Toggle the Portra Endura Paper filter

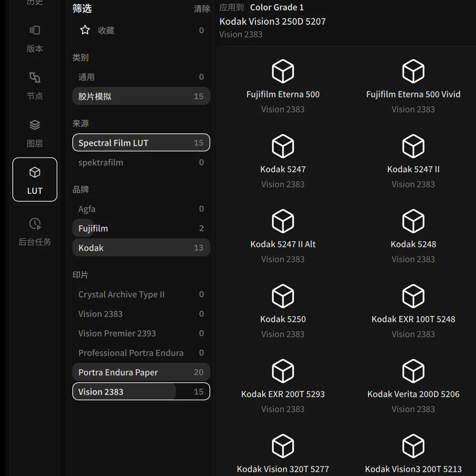(141, 372)
